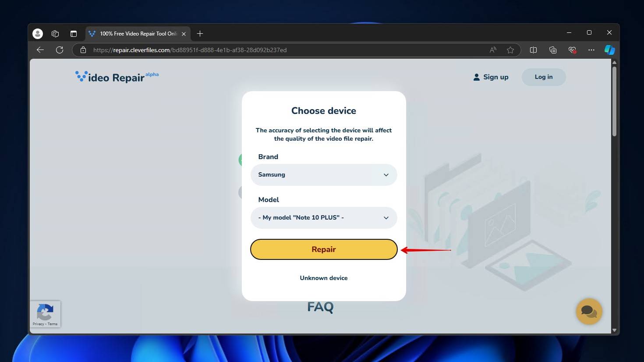Click the 'Choose device' heading
The image size is (644, 362).
[324, 111]
